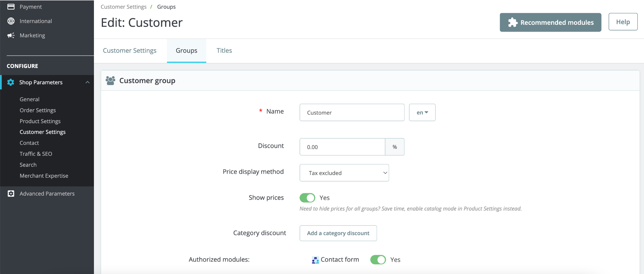Open the Contact submenu item
This screenshot has width=644, height=274.
coord(29,143)
